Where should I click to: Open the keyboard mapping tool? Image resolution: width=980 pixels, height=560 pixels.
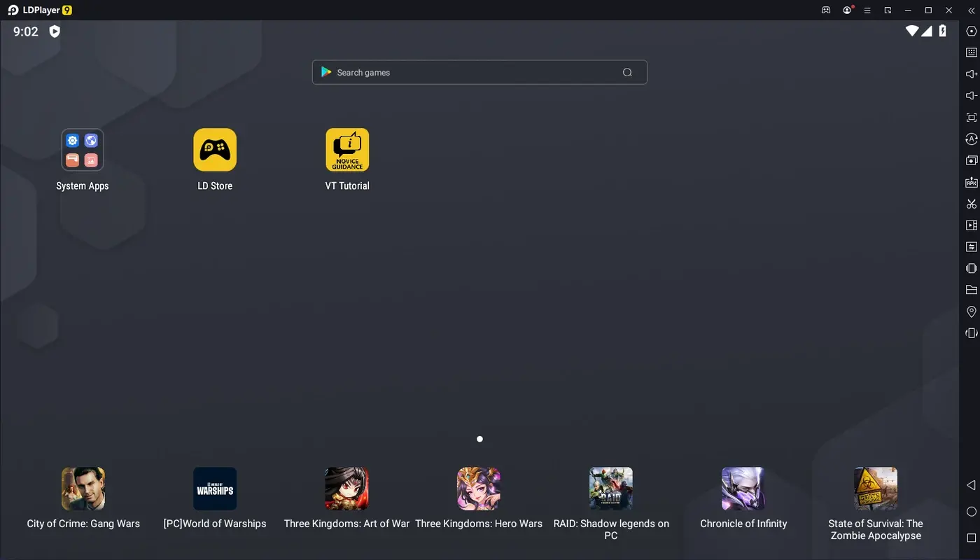[x=971, y=52]
